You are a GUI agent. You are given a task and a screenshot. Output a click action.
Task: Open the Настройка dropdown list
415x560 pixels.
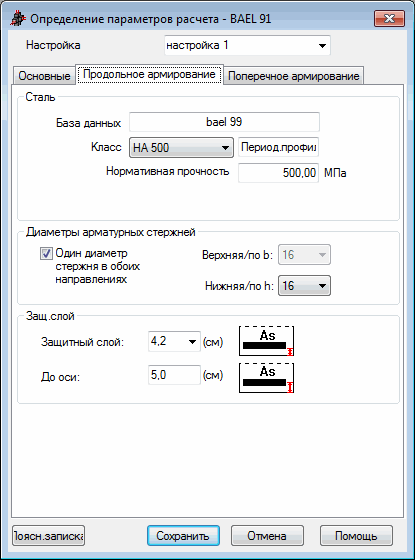coord(322,45)
